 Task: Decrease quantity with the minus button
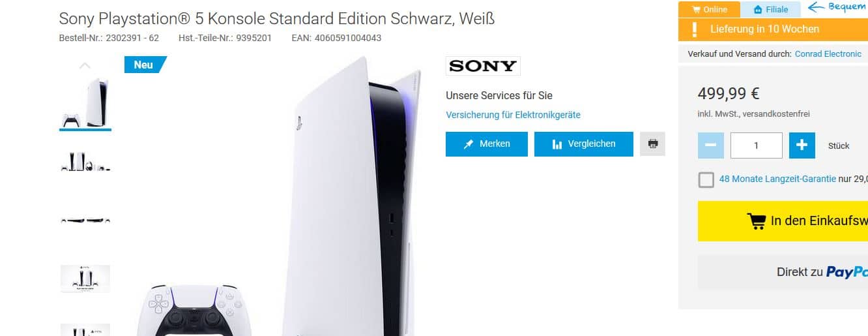coord(710,145)
